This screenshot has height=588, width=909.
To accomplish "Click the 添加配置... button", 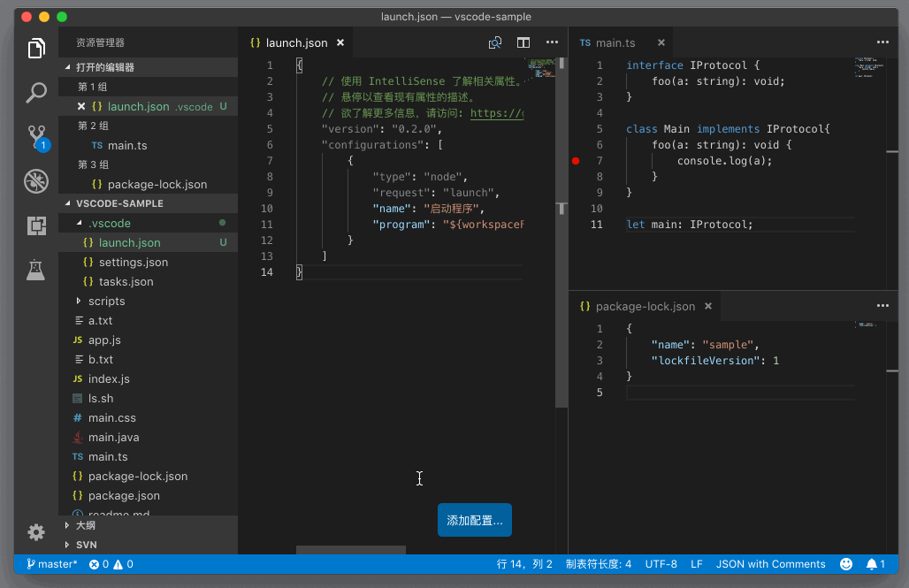I will coord(475,521).
